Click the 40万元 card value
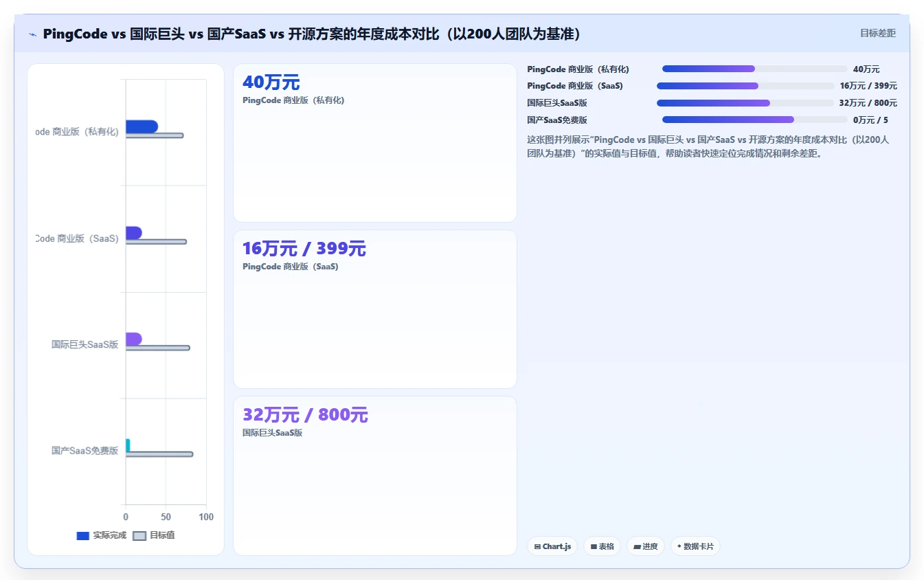Image resolution: width=924 pixels, height=580 pixels. (x=271, y=82)
